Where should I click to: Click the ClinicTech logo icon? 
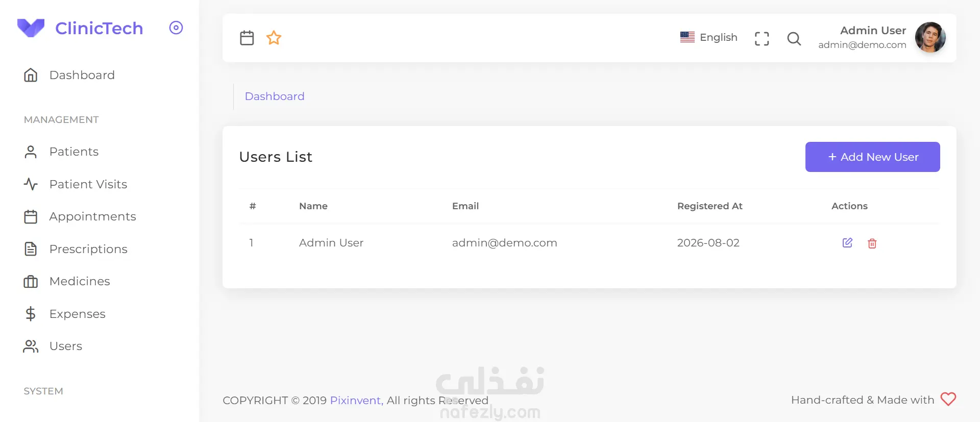(x=31, y=28)
